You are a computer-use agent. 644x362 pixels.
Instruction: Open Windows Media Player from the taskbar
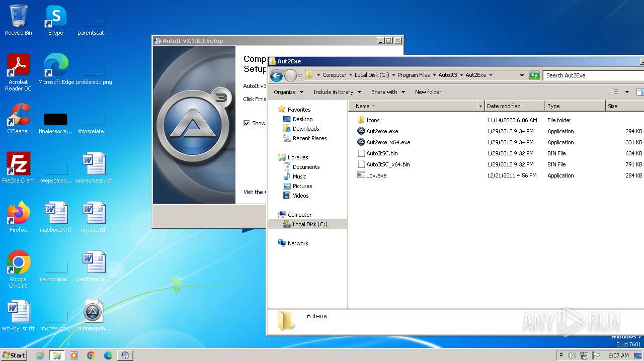click(x=74, y=355)
